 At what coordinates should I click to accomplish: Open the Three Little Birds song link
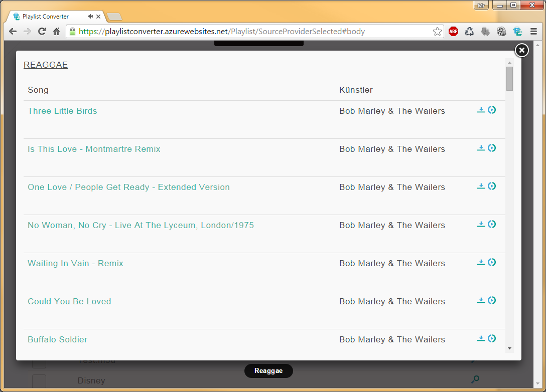[62, 111]
